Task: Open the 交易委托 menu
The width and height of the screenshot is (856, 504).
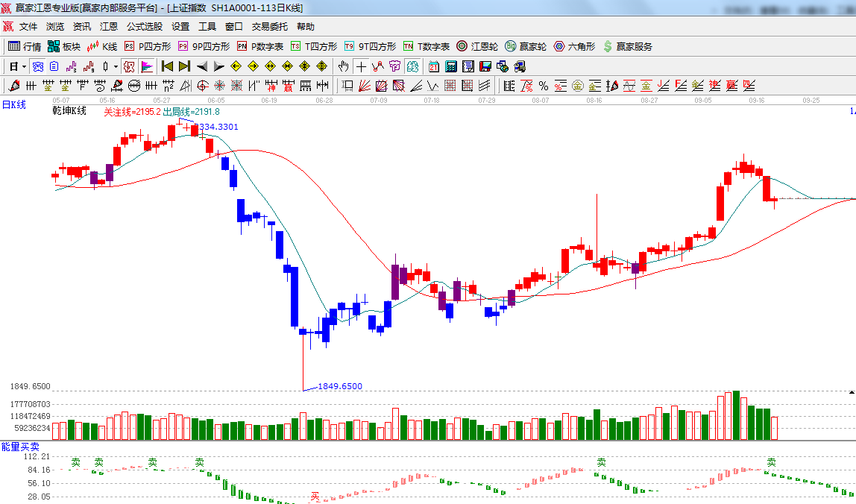Action: (269, 26)
